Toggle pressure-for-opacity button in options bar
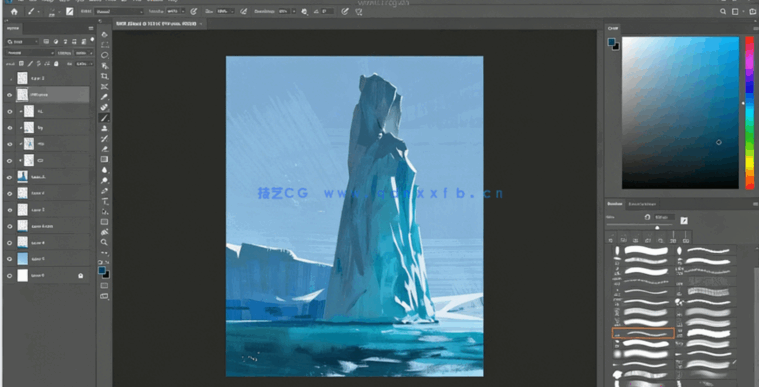 point(194,12)
